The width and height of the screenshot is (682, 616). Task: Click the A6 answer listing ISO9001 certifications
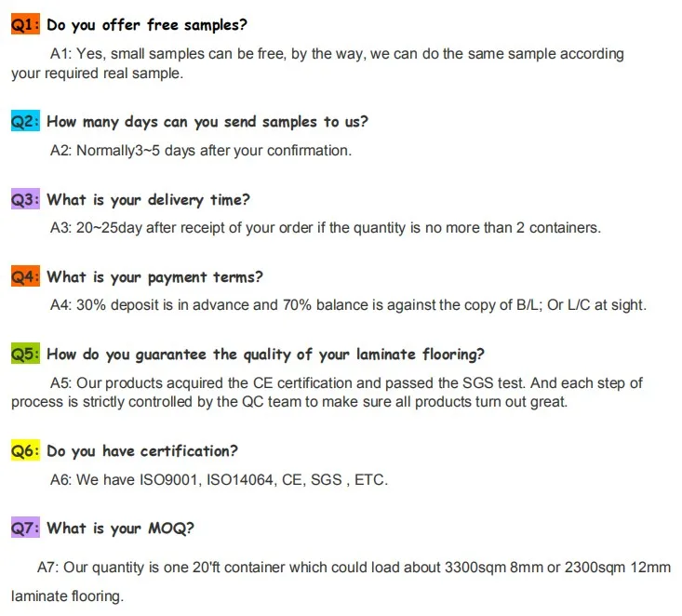coord(218,480)
